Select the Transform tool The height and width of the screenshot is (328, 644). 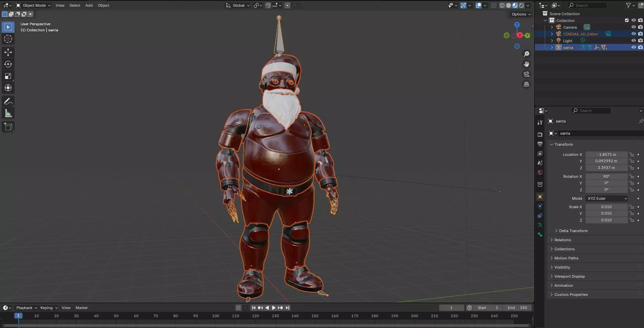[8, 88]
